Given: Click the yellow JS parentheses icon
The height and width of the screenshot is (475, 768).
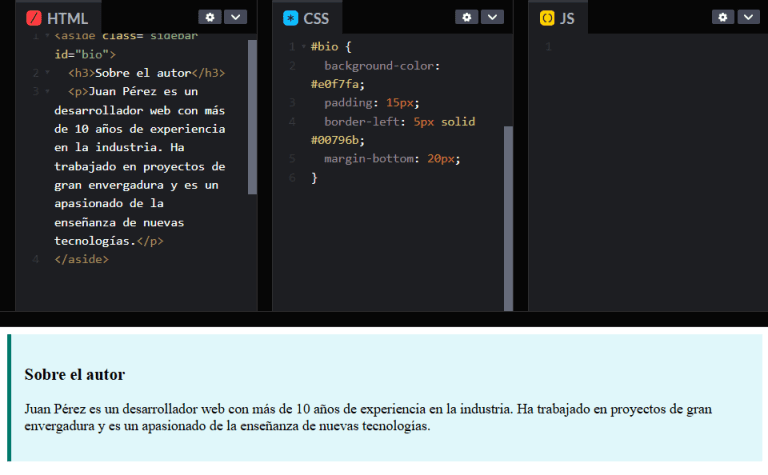Looking at the screenshot, I should click(x=547, y=18).
